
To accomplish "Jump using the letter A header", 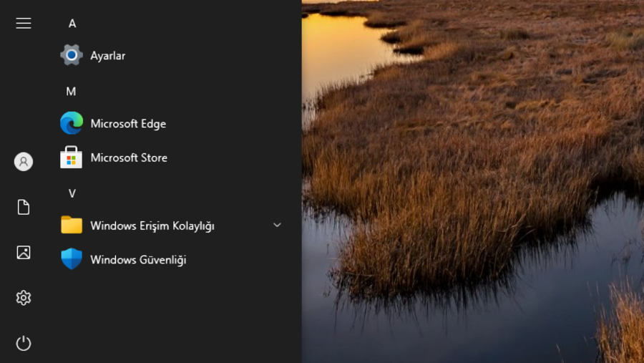I will click(x=72, y=24).
